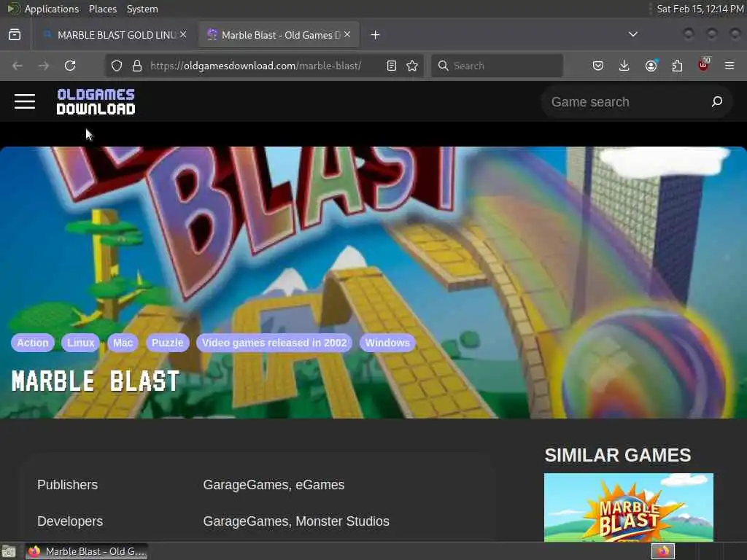Open tracking protection shield icon
Viewport: 747px width, 560px height.
pos(117,66)
